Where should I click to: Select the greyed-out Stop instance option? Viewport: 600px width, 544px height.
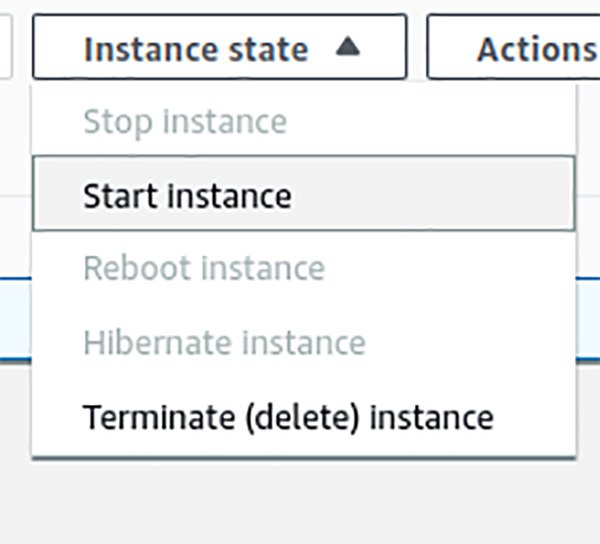185,122
